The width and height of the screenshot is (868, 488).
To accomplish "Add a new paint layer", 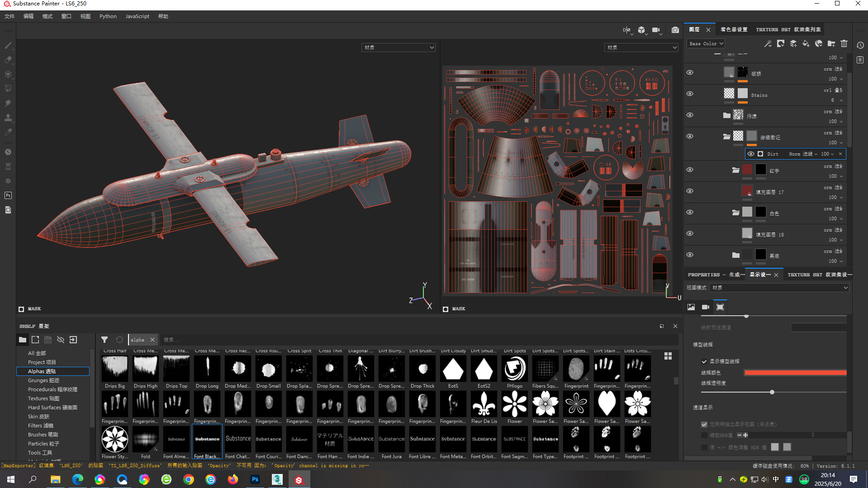I will (x=793, y=43).
